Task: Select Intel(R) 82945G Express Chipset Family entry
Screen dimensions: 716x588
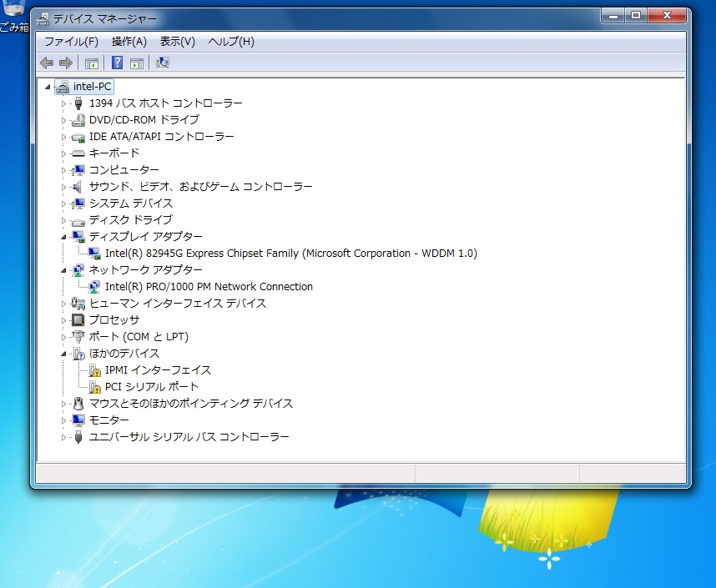Action: (291, 254)
